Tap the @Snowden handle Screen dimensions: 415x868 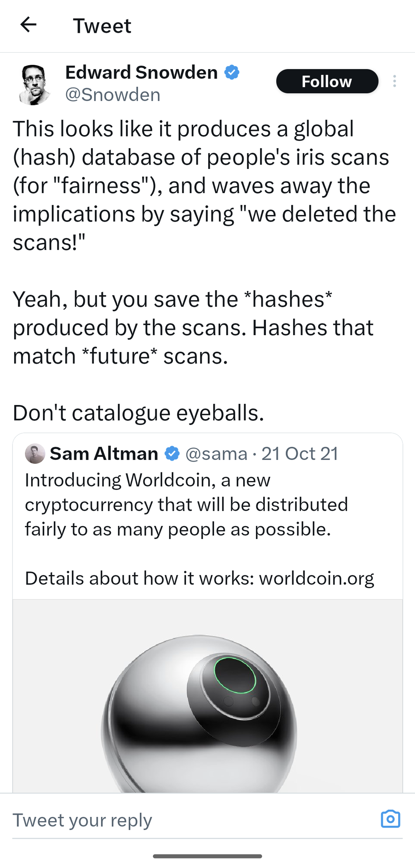(x=113, y=95)
